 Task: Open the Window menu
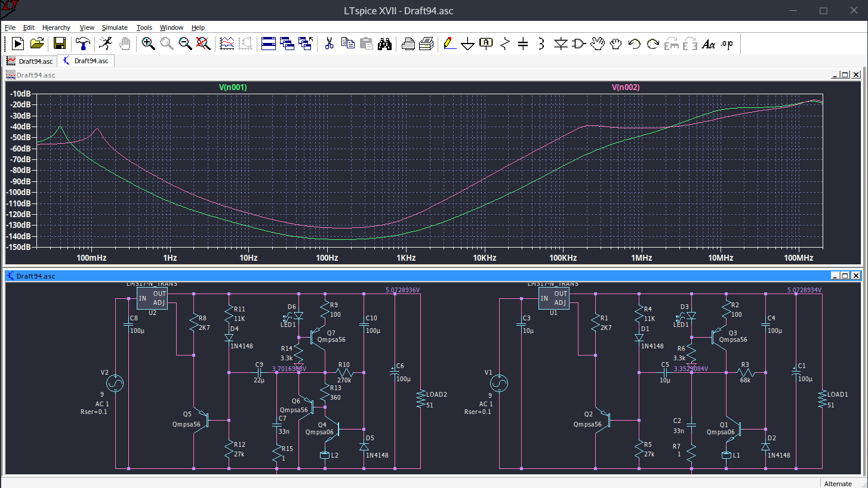[x=171, y=27]
